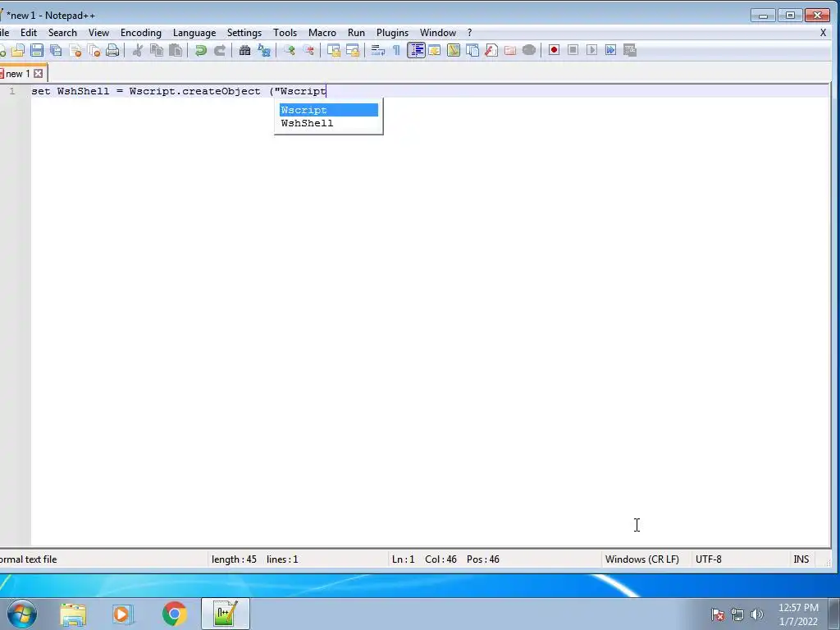
Task: Click the "WshShell" word in line 1
Action: [83, 91]
